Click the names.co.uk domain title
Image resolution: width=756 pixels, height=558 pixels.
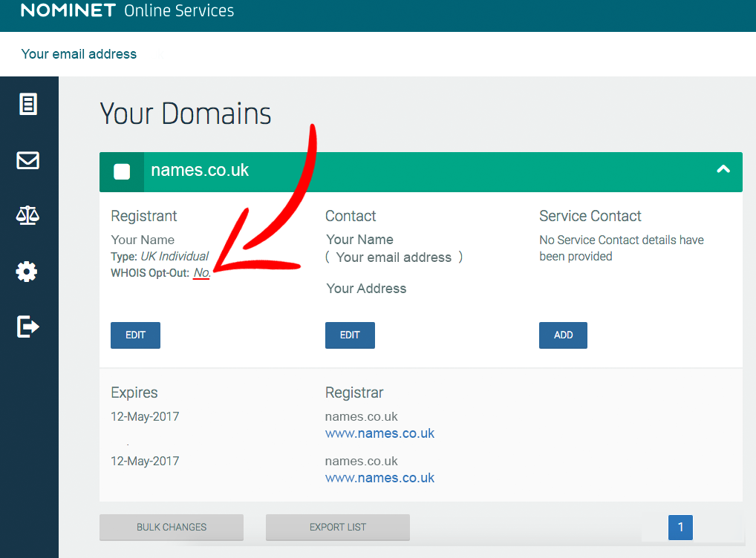[x=200, y=170]
